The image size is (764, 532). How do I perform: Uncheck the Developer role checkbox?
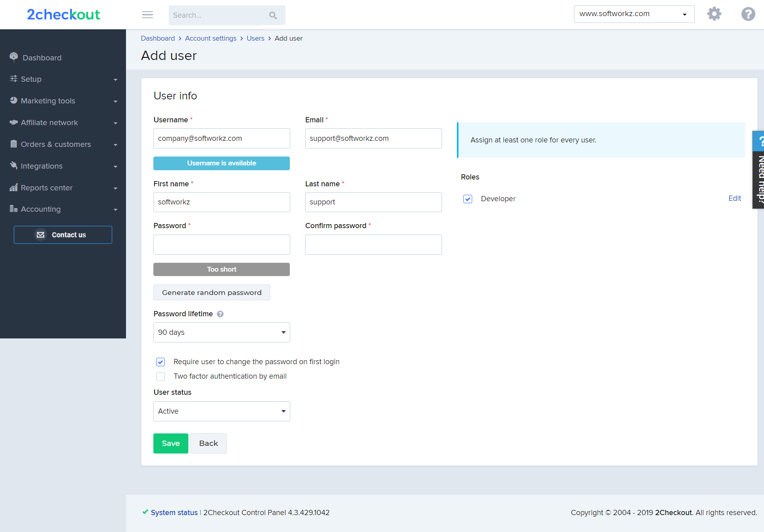coord(467,199)
